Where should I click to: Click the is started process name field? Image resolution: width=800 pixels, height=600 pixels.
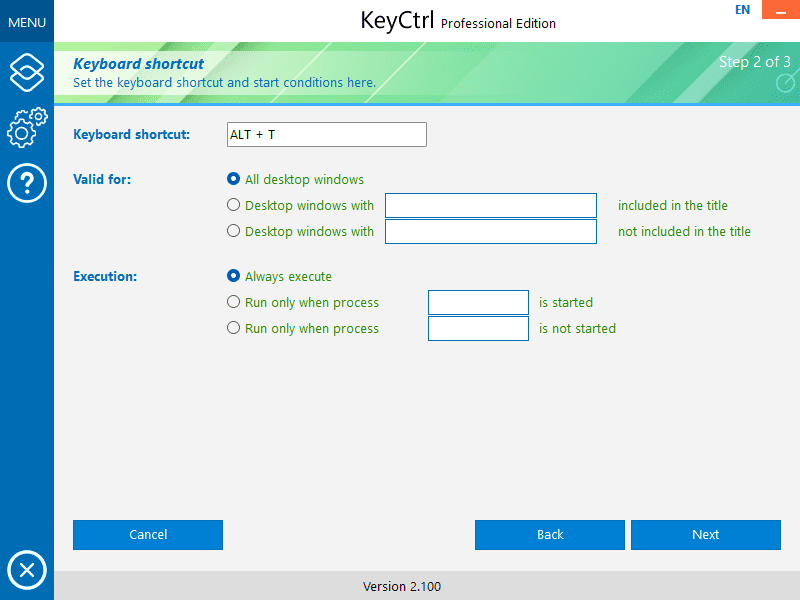pos(478,303)
